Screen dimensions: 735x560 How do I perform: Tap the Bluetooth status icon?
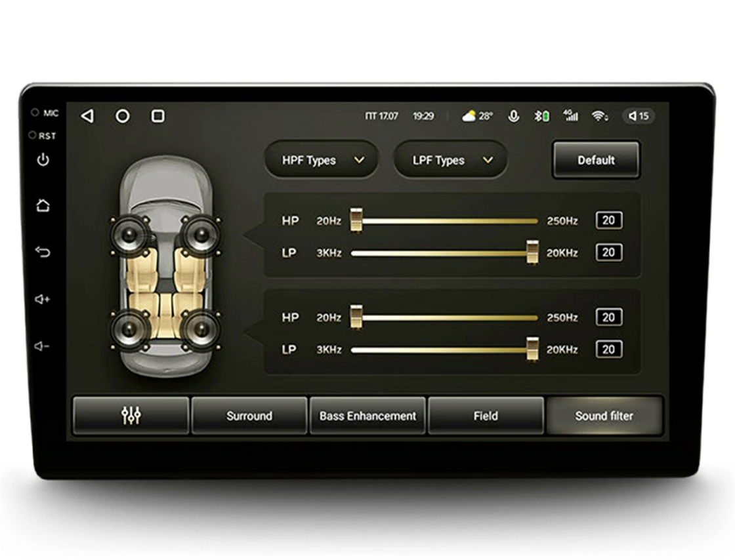pos(541,115)
